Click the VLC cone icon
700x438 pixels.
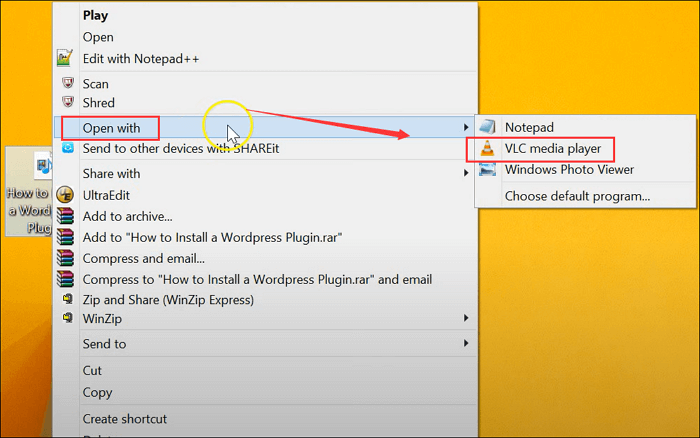[x=488, y=149]
